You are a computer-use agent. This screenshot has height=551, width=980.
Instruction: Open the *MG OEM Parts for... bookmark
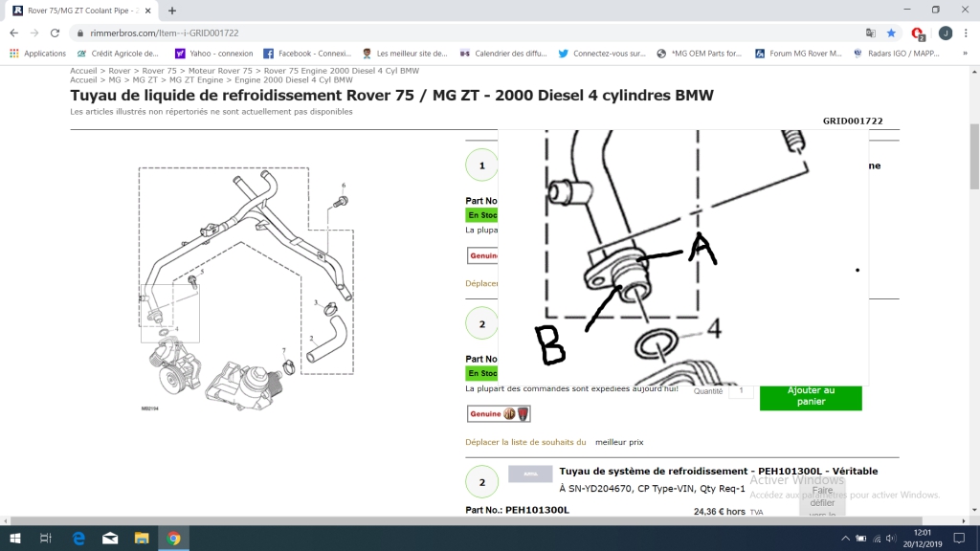pos(700,54)
